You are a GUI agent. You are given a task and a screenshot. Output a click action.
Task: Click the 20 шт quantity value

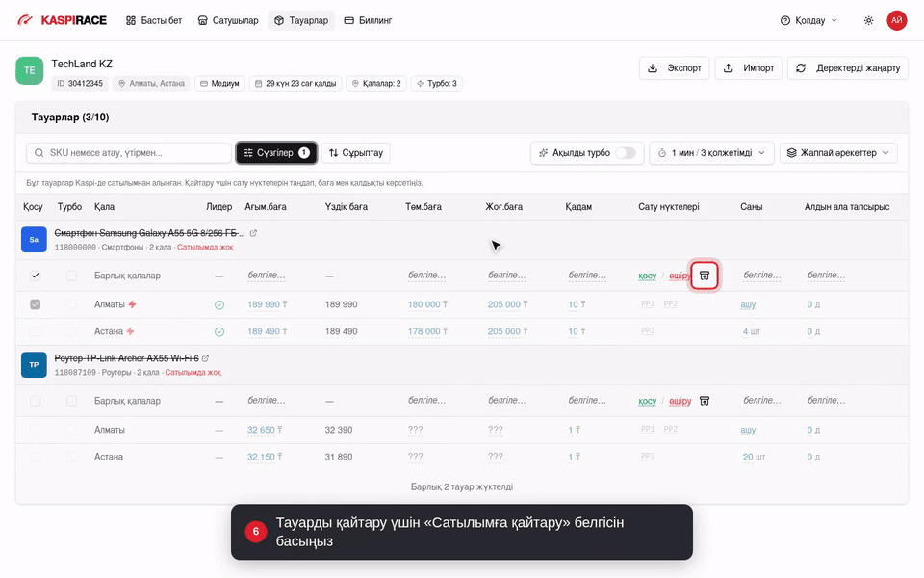click(x=754, y=457)
